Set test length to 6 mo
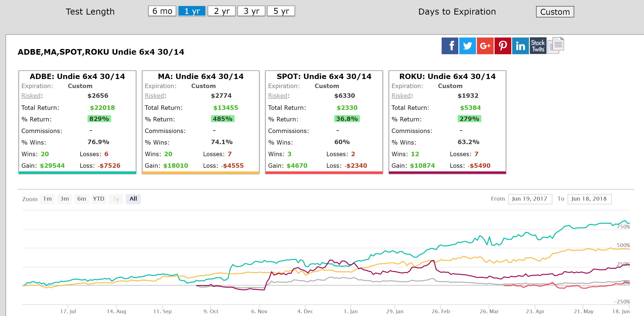The image size is (644, 316). pos(162,11)
